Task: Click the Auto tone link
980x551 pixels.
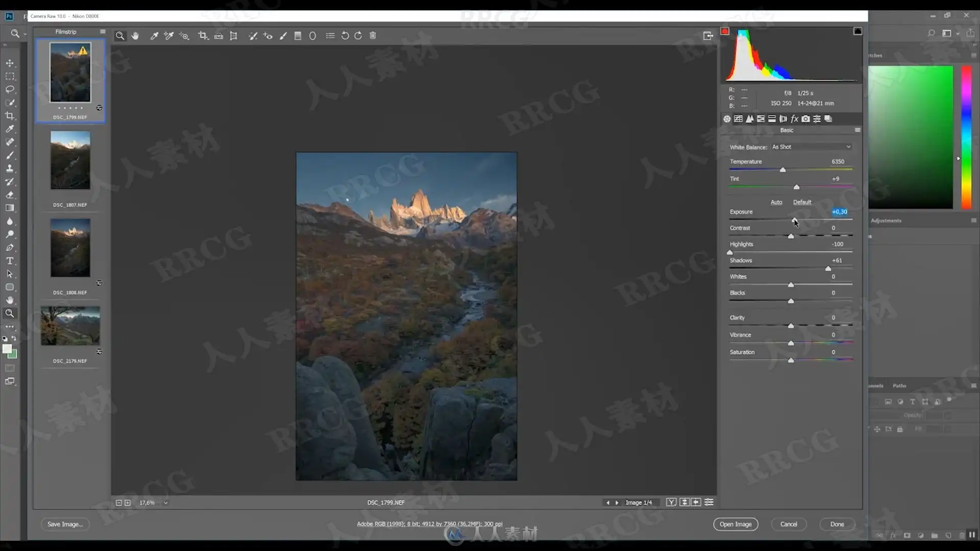Action: tap(776, 202)
